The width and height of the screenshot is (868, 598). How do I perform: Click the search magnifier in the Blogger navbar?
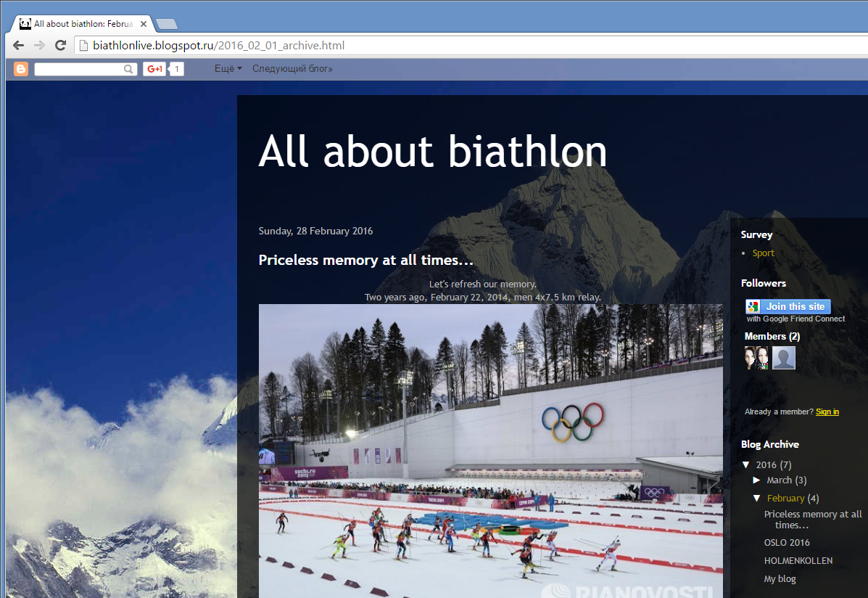pyautogui.click(x=128, y=69)
